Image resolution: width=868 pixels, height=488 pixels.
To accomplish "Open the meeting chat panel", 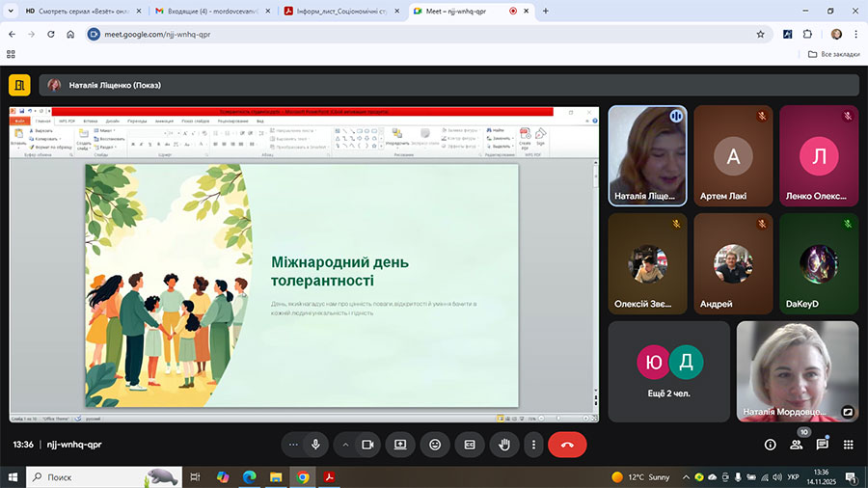I will 823,445.
